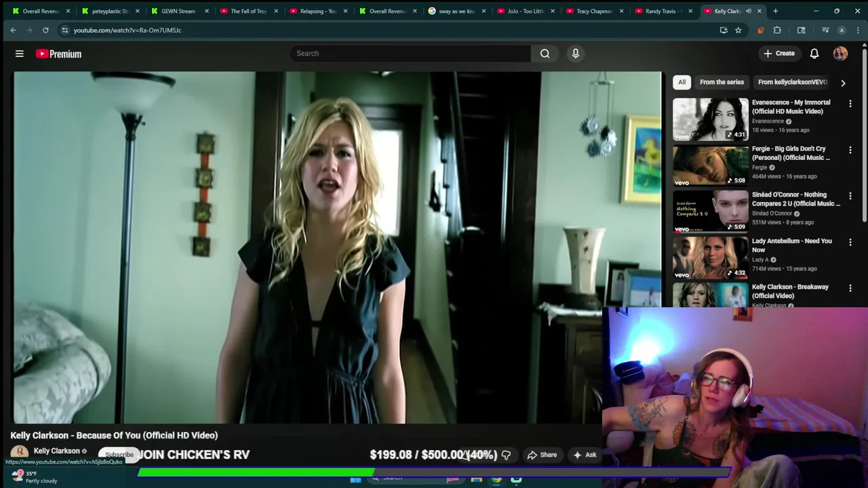Open YouTube notifications bell

[814, 54]
